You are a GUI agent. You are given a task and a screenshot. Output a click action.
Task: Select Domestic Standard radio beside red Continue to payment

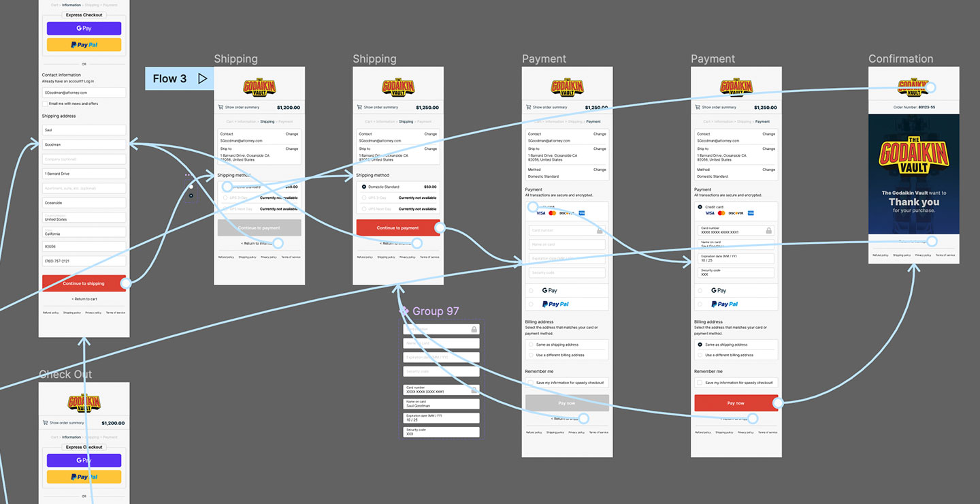point(364,187)
